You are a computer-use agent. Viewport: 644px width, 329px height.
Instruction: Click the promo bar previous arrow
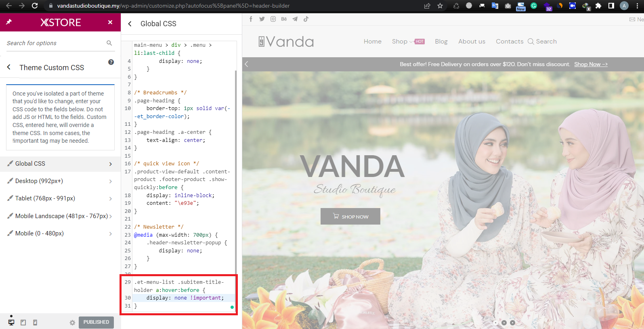click(x=246, y=64)
